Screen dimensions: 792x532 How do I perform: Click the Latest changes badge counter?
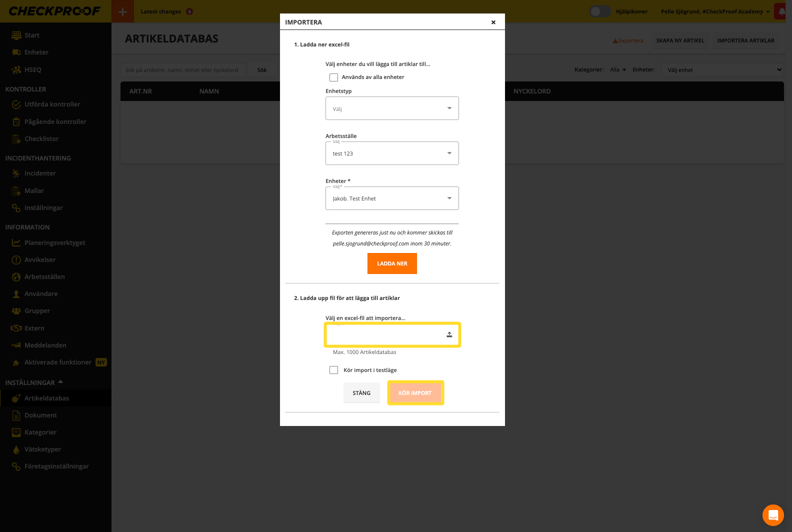189,11
